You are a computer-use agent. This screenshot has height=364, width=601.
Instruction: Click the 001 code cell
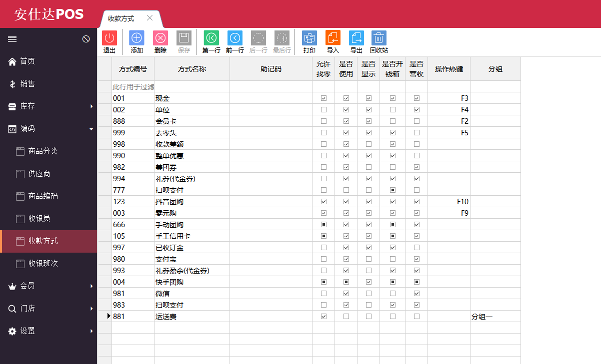[133, 98]
